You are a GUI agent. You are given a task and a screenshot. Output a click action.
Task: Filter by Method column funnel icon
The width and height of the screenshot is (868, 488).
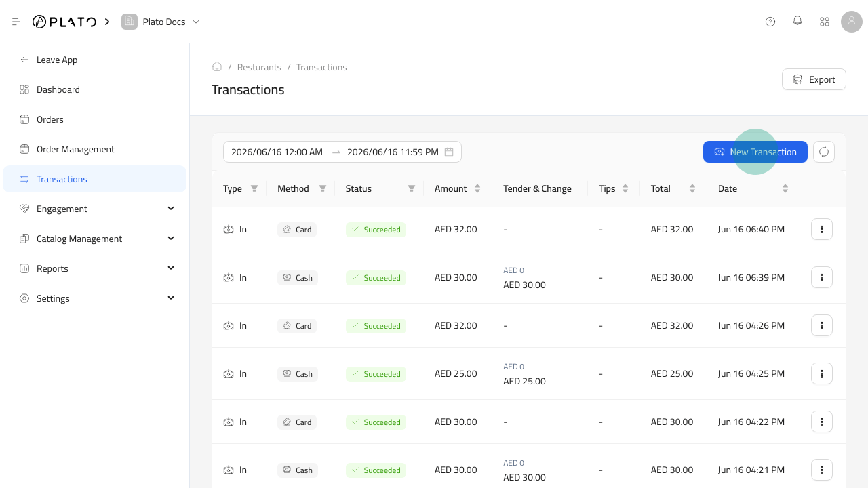323,188
